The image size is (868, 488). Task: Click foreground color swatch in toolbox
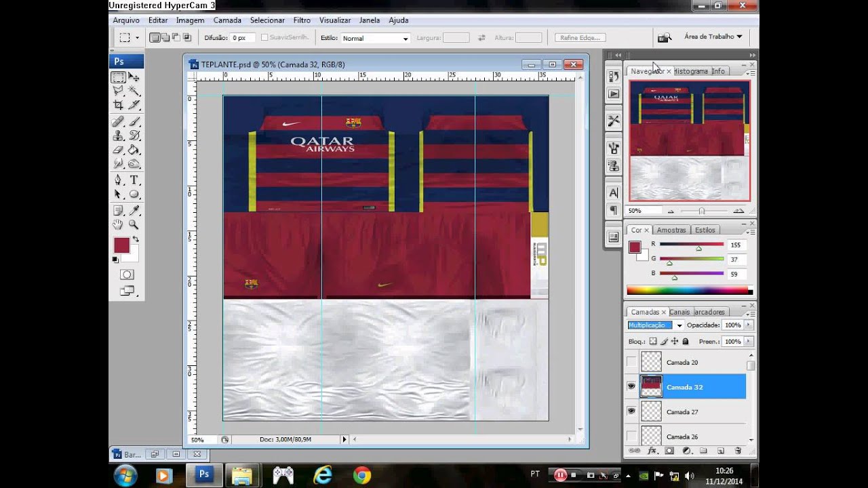[121, 245]
